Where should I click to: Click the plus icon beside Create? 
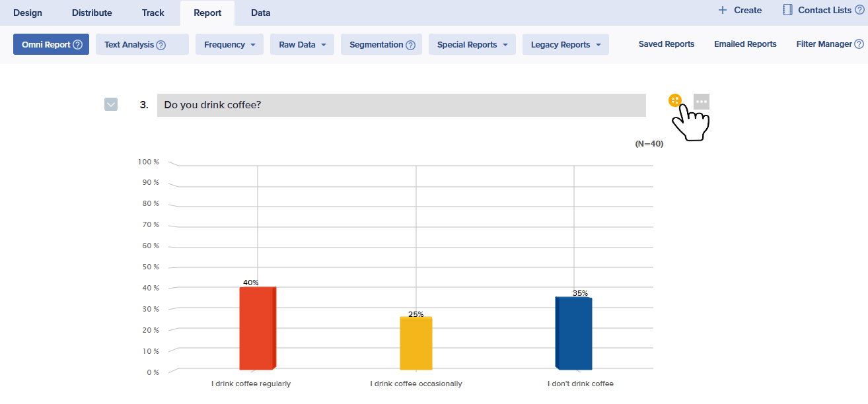[723, 10]
